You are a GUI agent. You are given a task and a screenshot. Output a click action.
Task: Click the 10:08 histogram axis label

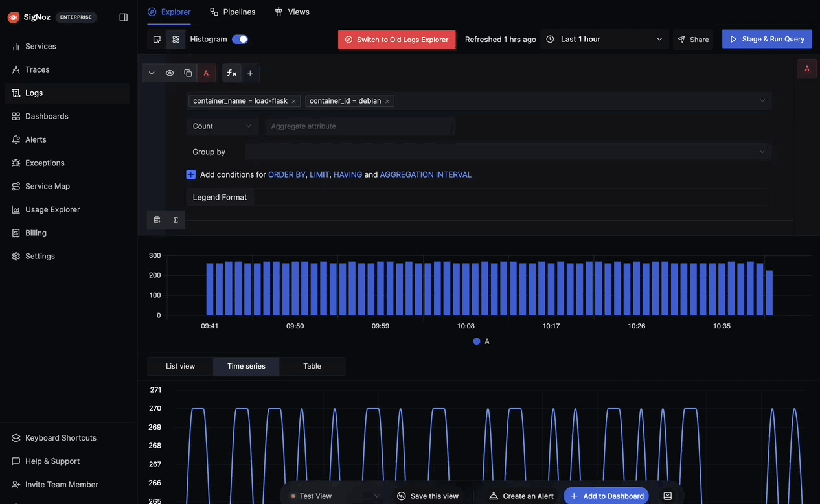point(466,326)
